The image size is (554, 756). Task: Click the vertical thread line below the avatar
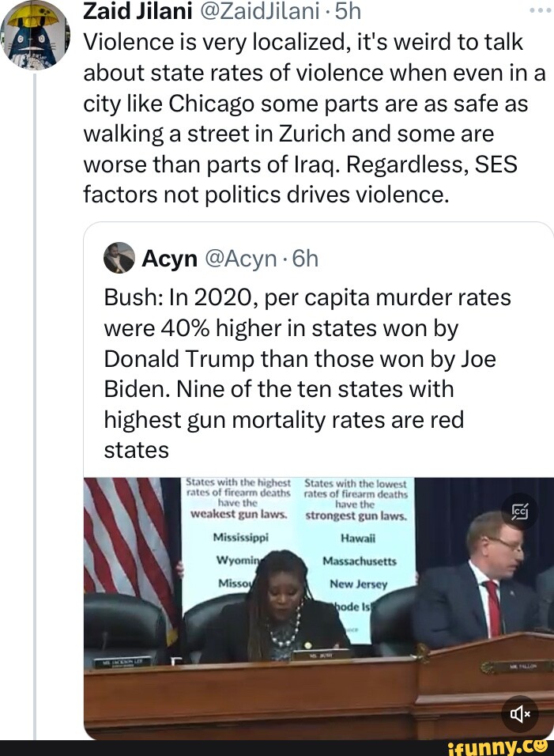[x=34, y=395]
